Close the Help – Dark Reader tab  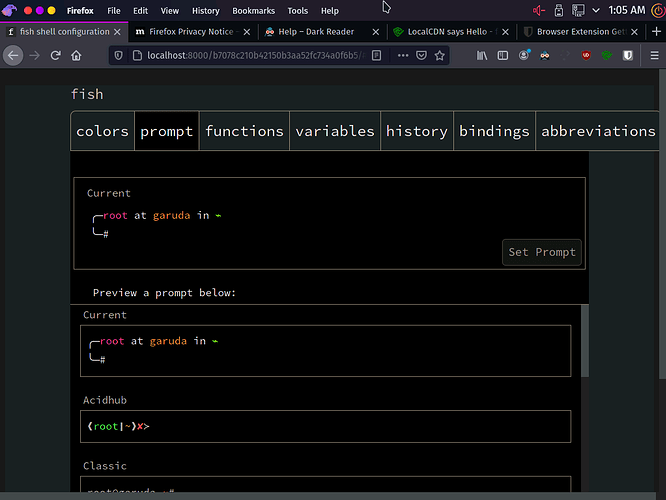(x=376, y=32)
